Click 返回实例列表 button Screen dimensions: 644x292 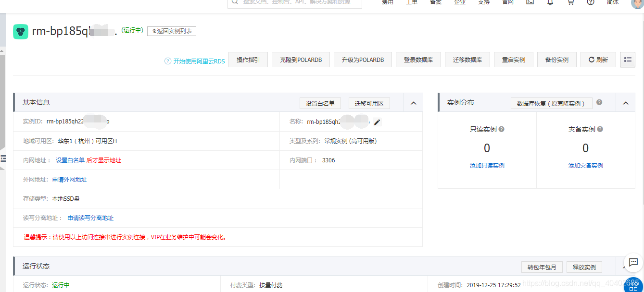pos(172,31)
